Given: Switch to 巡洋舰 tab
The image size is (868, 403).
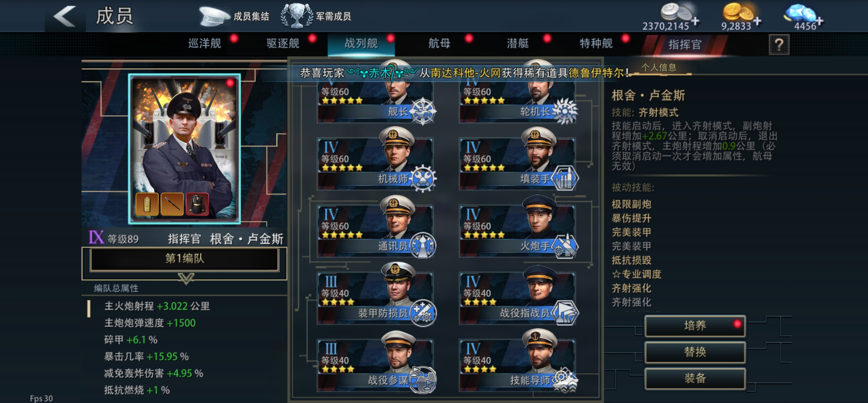Looking at the screenshot, I should [x=205, y=43].
